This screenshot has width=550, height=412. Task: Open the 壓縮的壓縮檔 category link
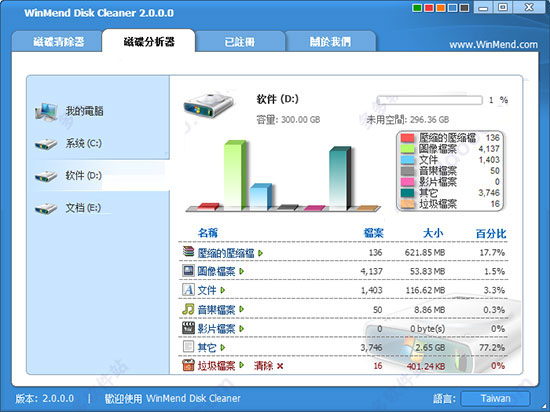coord(226,253)
